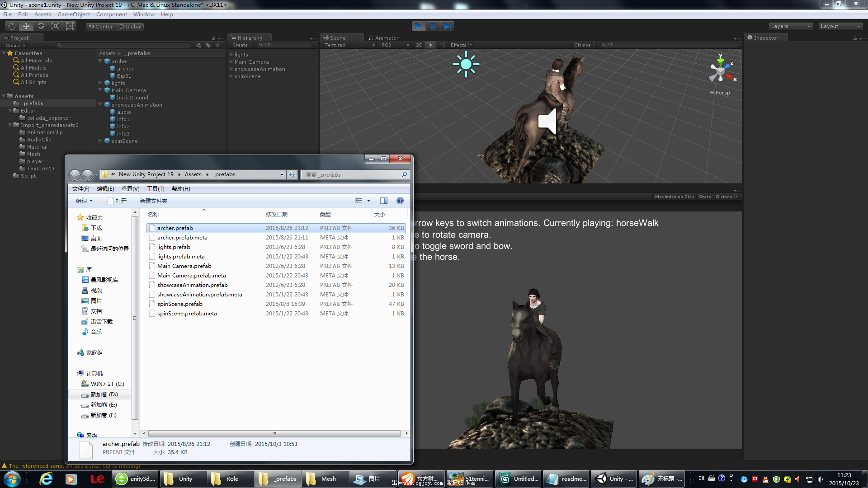
Task: Toggle Stats in Game view
Action: coord(705,197)
